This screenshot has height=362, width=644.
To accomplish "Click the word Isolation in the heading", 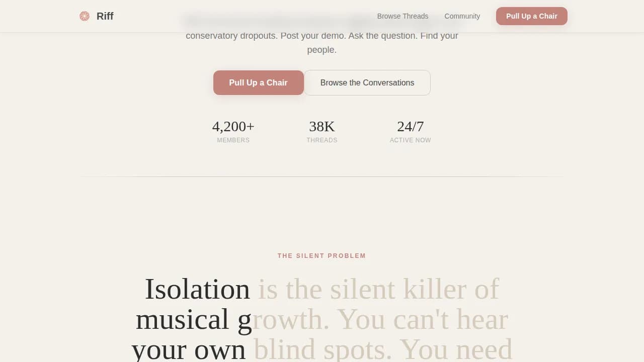I will 197,289.
